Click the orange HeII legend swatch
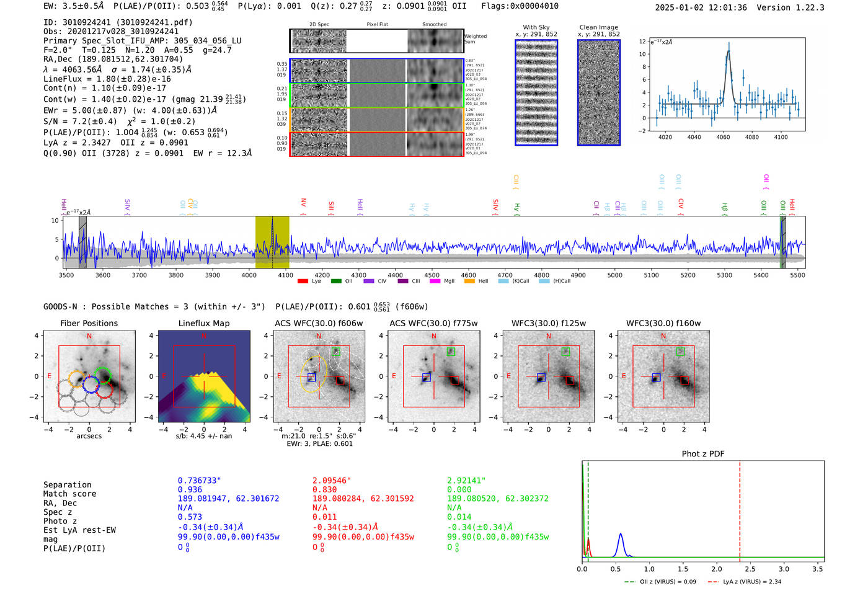868x591 pixels. (x=469, y=281)
